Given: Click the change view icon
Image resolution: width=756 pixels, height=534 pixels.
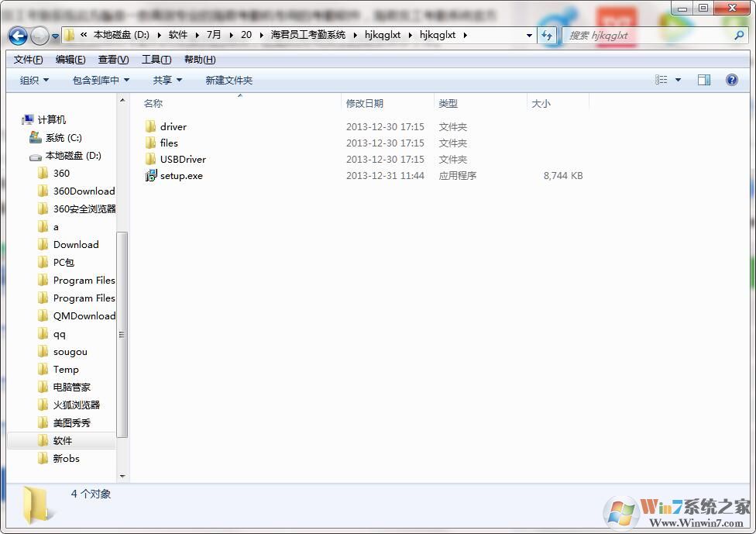Looking at the screenshot, I should point(661,80).
